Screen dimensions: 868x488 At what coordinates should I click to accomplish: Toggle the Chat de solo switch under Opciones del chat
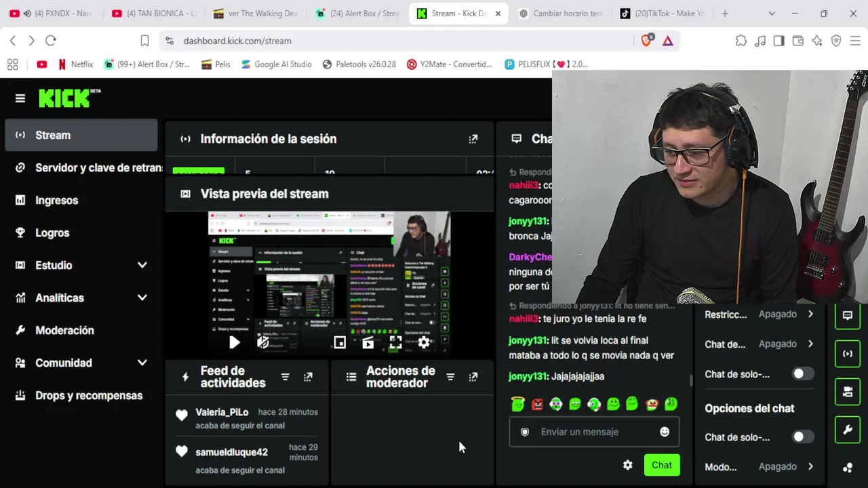803,437
